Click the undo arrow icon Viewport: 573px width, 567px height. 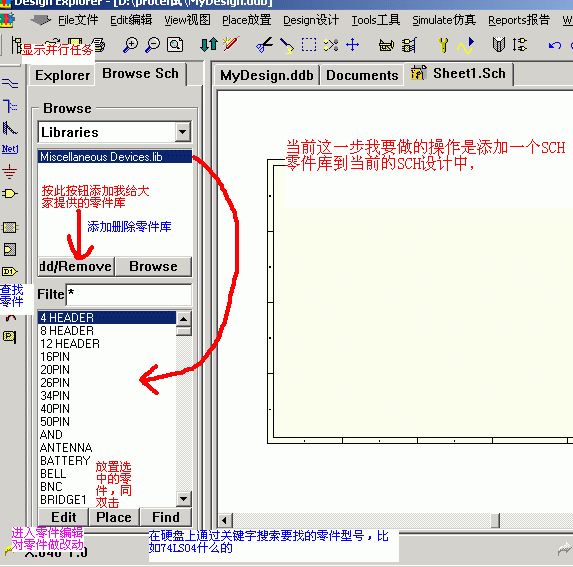[554, 46]
